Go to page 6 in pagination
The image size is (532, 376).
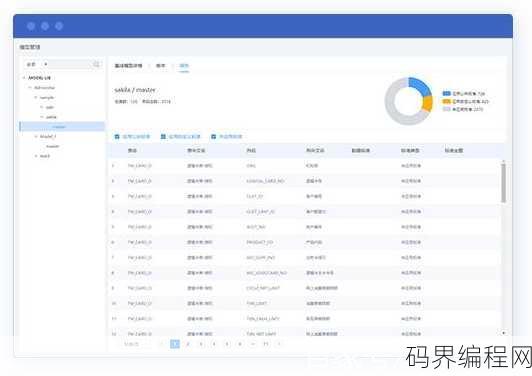(240, 344)
